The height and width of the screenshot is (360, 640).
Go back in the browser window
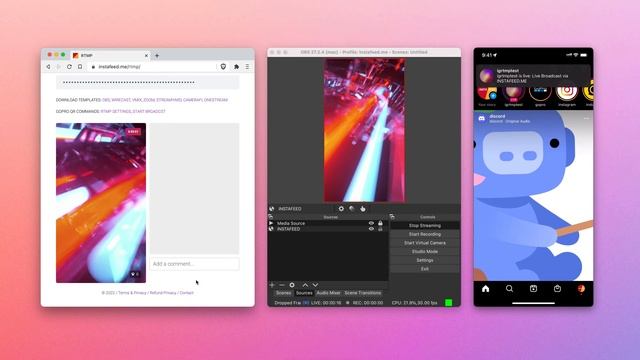[x=48, y=67]
